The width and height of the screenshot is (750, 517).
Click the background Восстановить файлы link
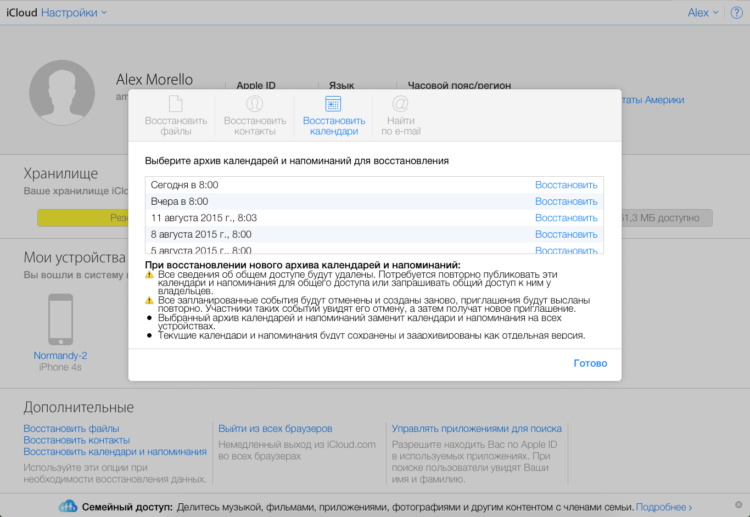(71, 429)
